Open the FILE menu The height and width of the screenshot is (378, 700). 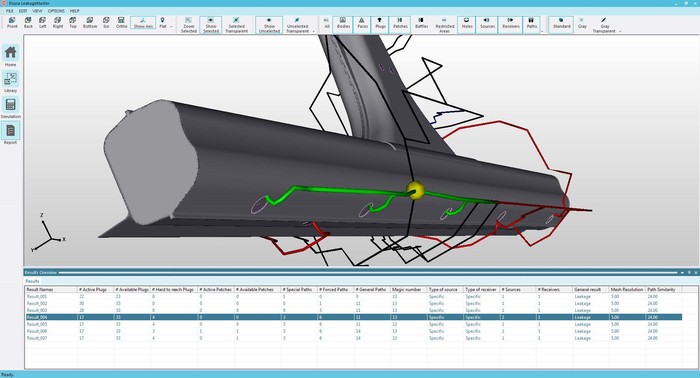[10, 11]
